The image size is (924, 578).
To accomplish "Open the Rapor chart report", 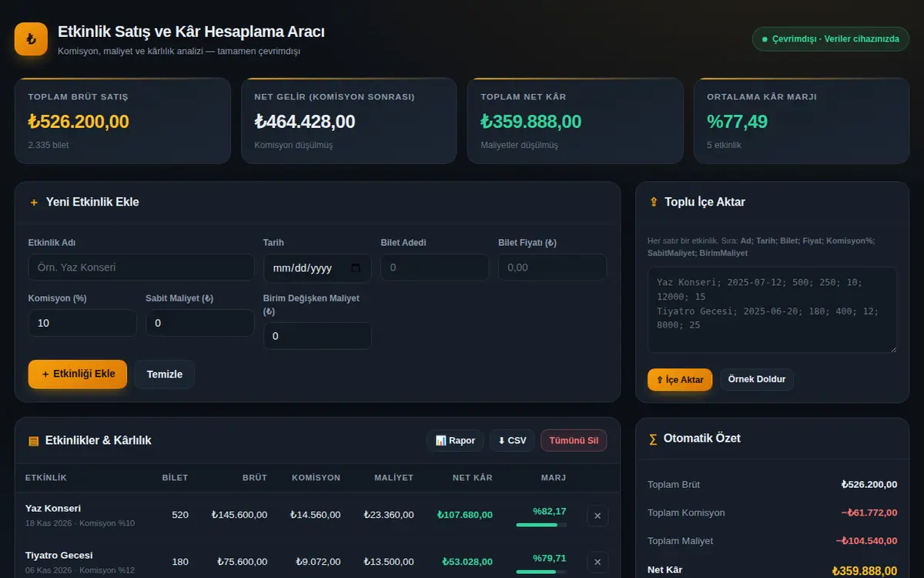I will pyautogui.click(x=455, y=441).
